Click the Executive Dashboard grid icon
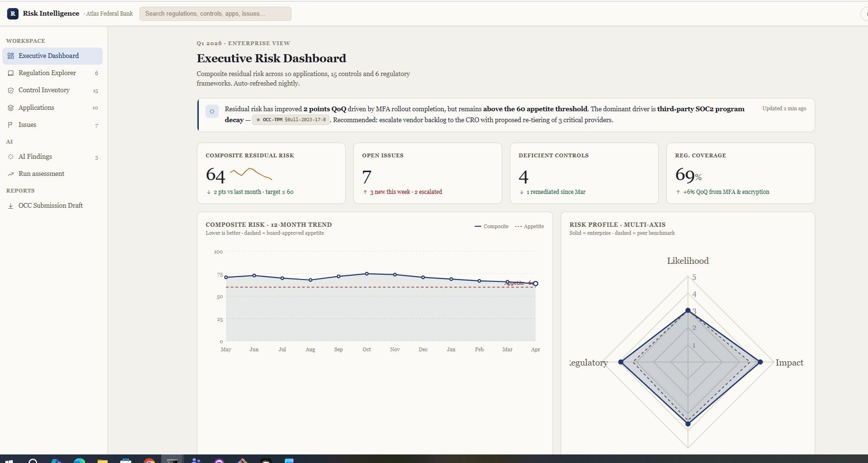 11,56
